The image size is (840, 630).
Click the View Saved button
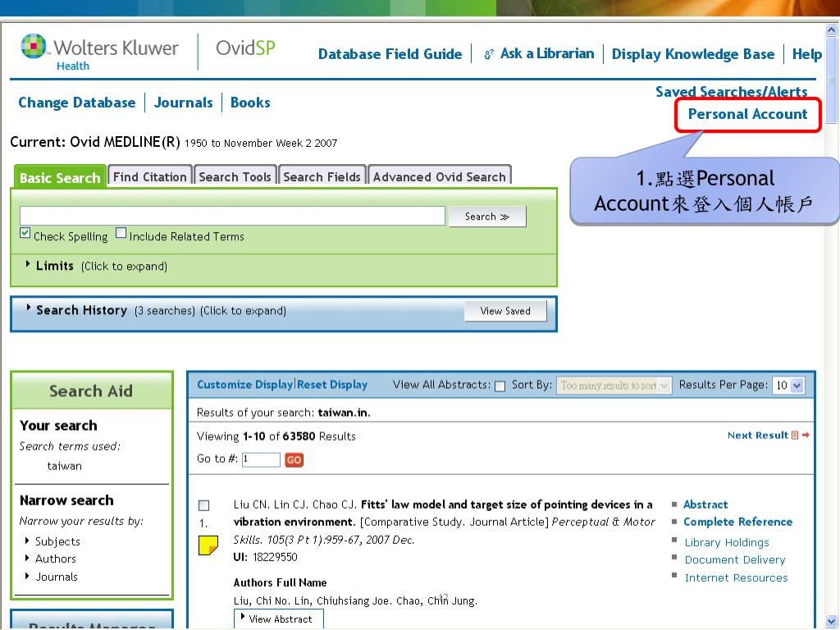pos(505,311)
